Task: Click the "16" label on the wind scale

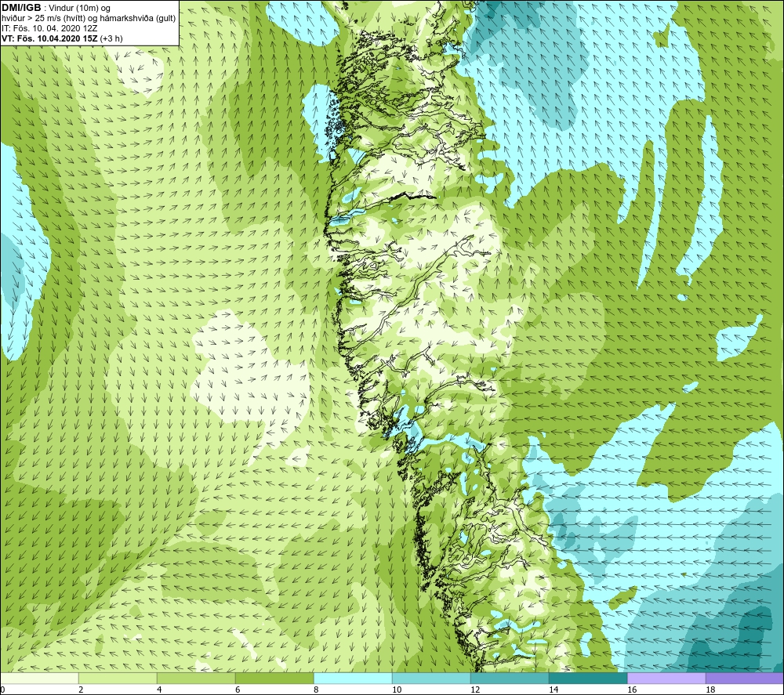Action: coord(632,690)
